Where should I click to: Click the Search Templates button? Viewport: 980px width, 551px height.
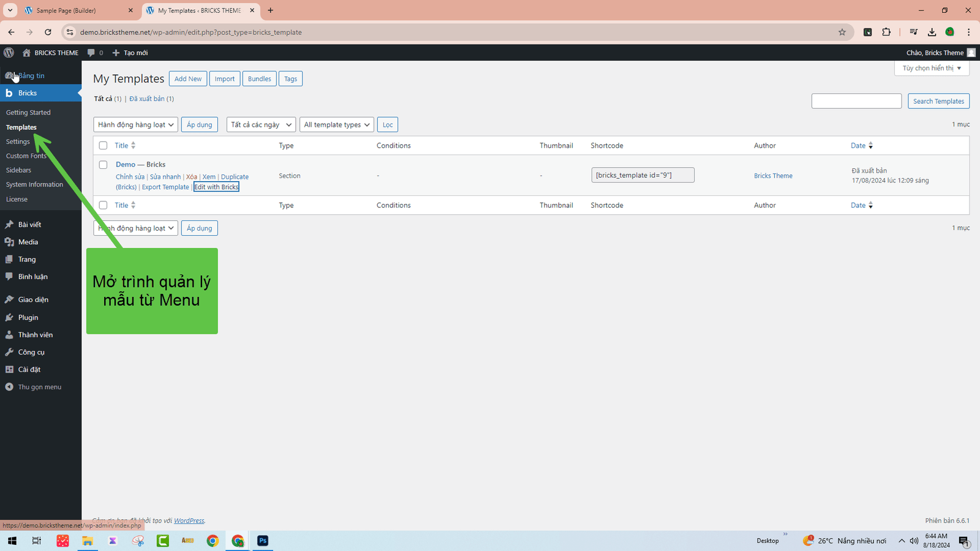pos(938,101)
